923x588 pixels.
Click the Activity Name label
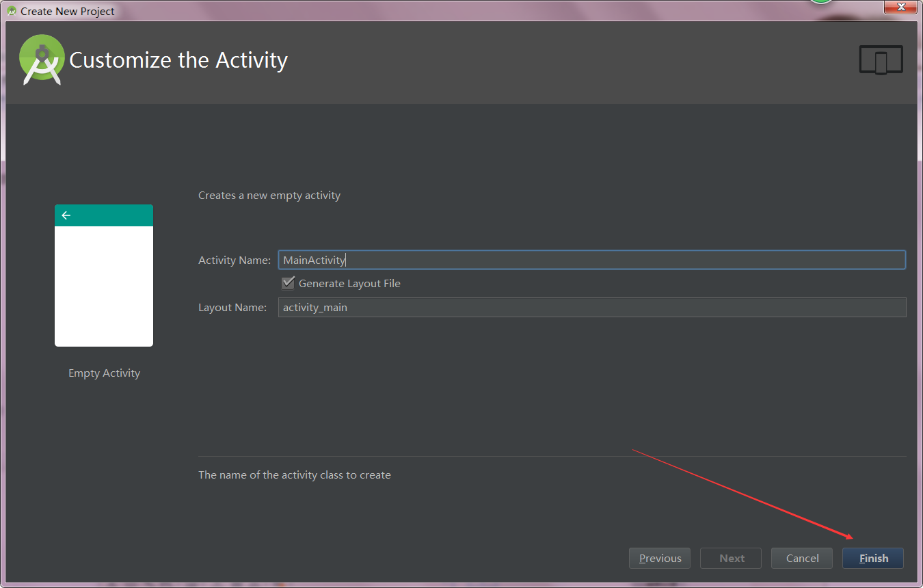tap(235, 260)
